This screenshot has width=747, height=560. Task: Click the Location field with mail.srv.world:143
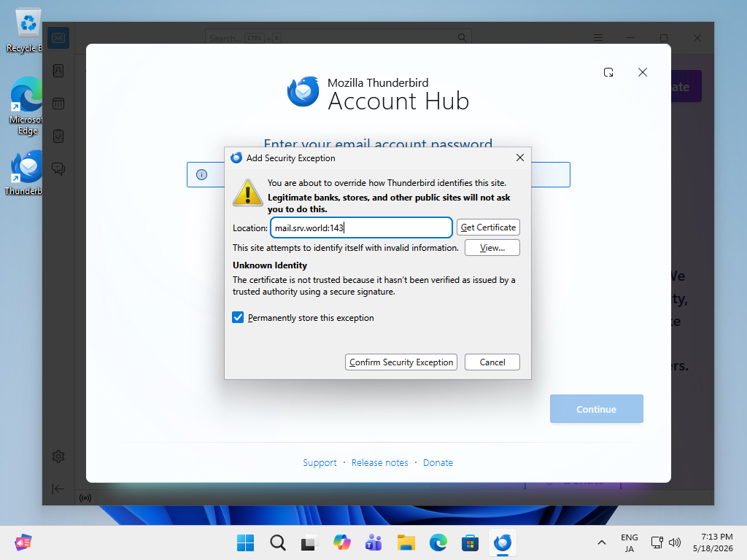click(361, 227)
